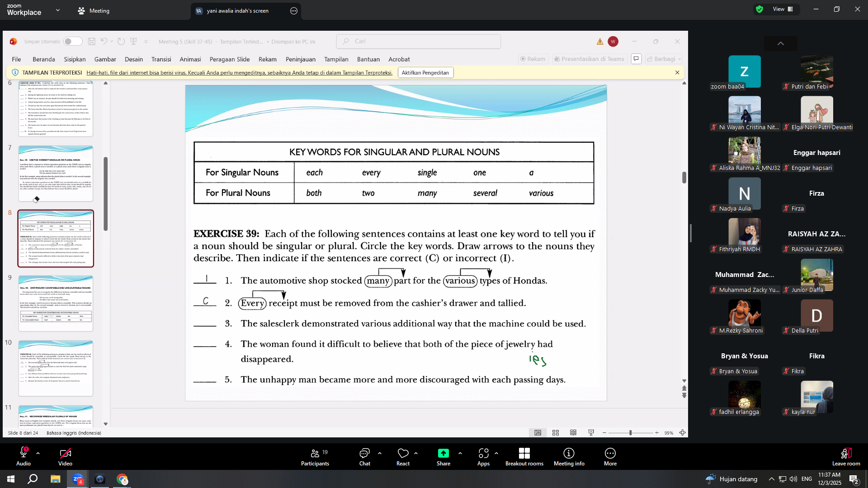
Task: Open the Desain ribbon tab
Action: coord(134,59)
